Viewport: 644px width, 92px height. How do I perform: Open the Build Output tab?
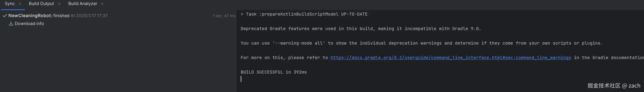pyautogui.click(x=41, y=4)
